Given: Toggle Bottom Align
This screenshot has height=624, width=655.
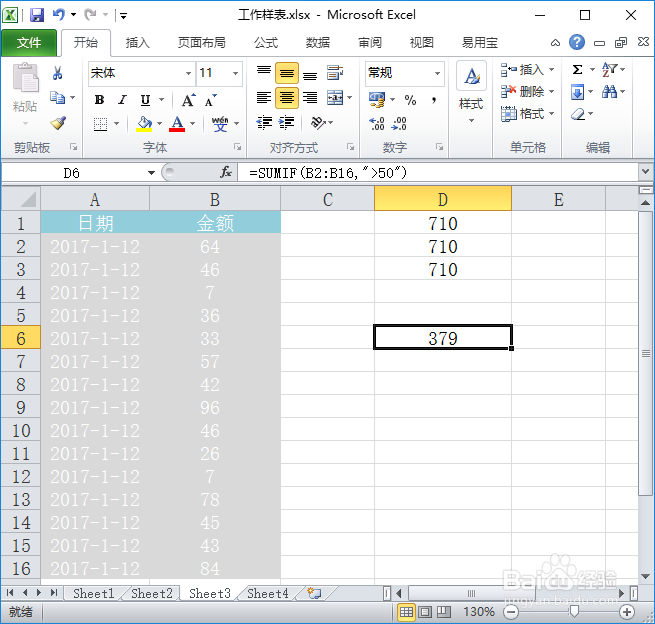Looking at the screenshot, I should tap(310, 74).
